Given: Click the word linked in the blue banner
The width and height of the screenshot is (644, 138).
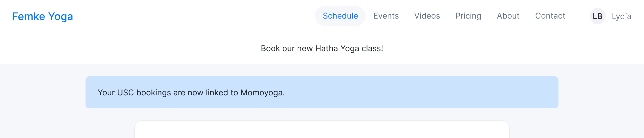Looking at the screenshot, I should [217, 93].
